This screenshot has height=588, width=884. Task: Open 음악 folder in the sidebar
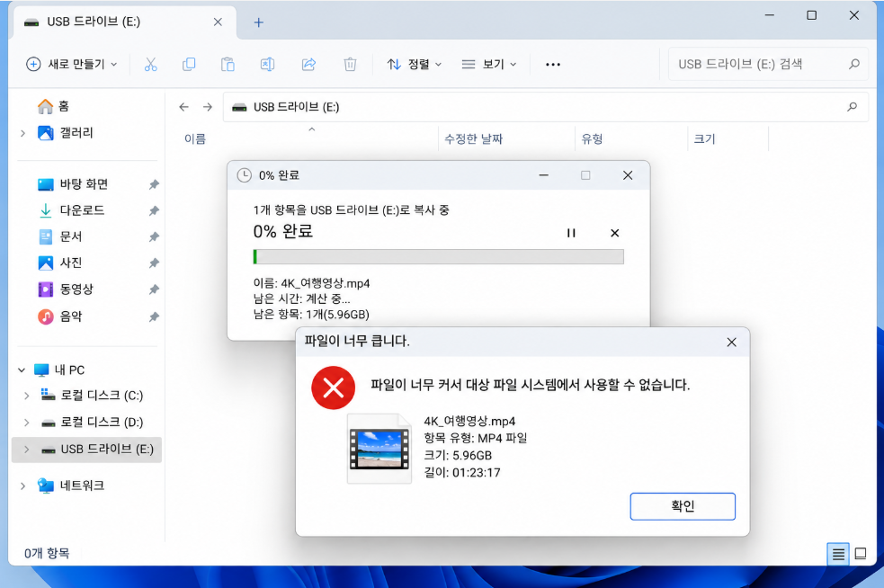(x=59, y=316)
